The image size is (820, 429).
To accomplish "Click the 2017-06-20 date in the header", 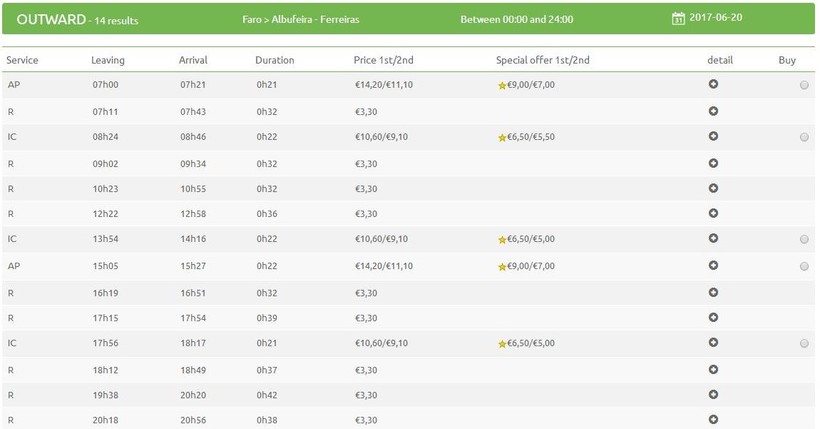I will (718, 18).
